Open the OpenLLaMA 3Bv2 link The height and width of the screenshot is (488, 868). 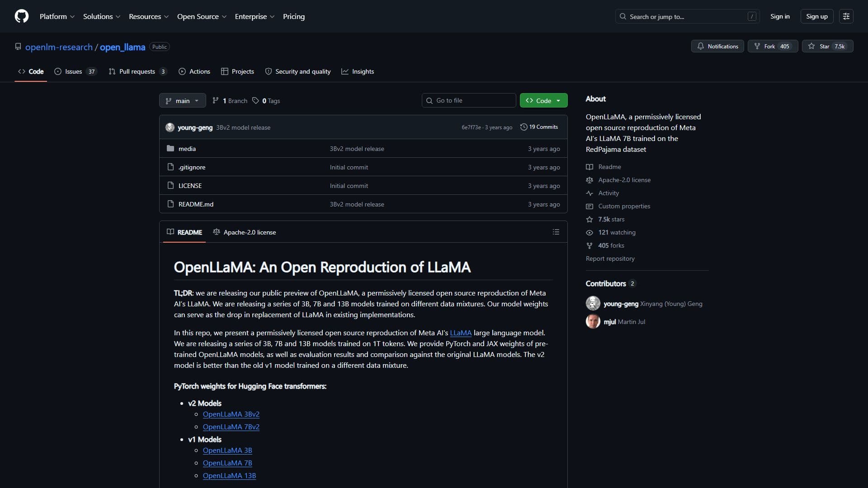coord(231,414)
